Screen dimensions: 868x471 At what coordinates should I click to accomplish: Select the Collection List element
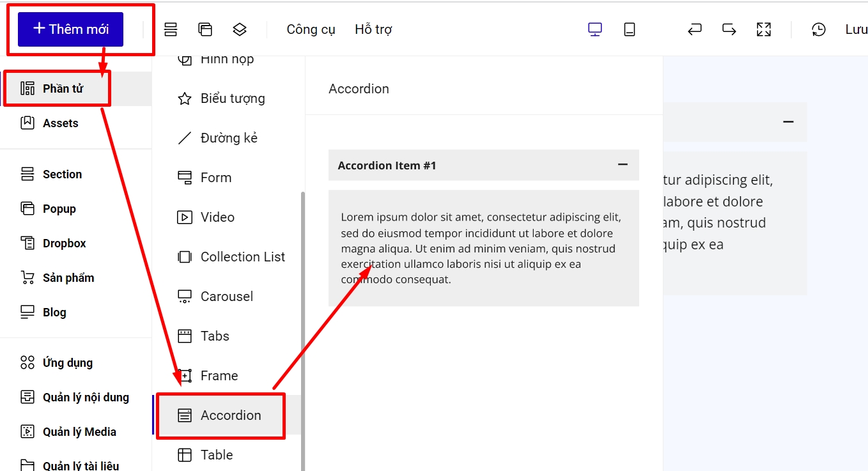pyautogui.click(x=242, y=257)
